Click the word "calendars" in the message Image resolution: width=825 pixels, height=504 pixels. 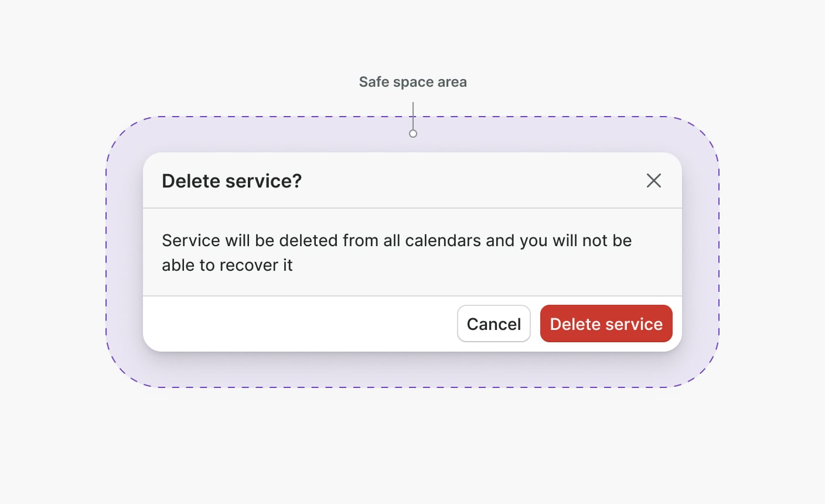pyautogui.click(x=443, y=241)
